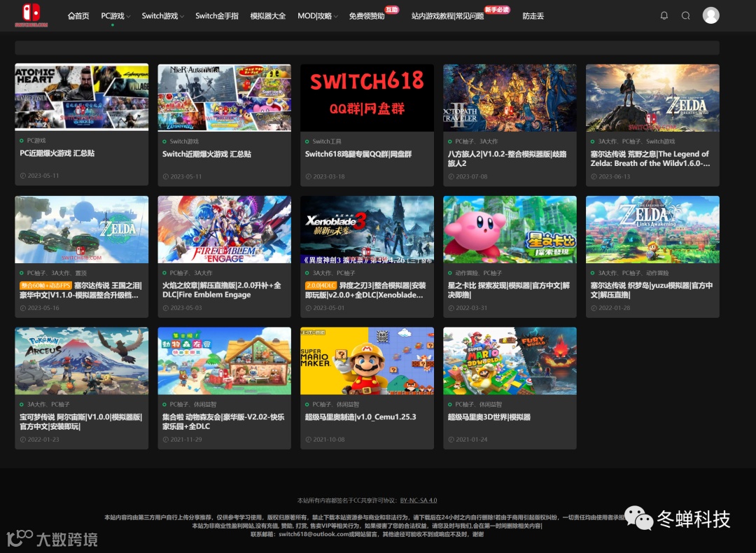Click the 2022-03-31 date text
The height and width of the screenshot is (553, 756).
472,307
